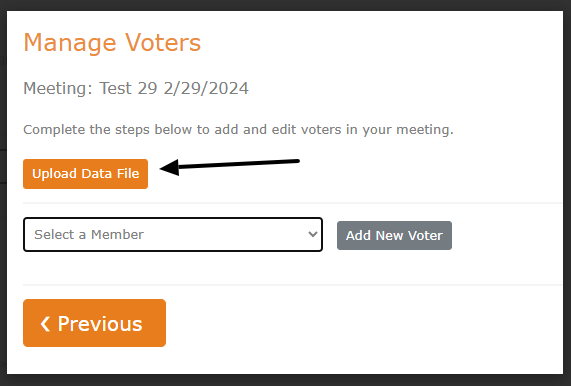The width and height of the screenshot is (571, 386).
Task: Click the 'Select a Member' placeholder text
Action: pos(89,235)
